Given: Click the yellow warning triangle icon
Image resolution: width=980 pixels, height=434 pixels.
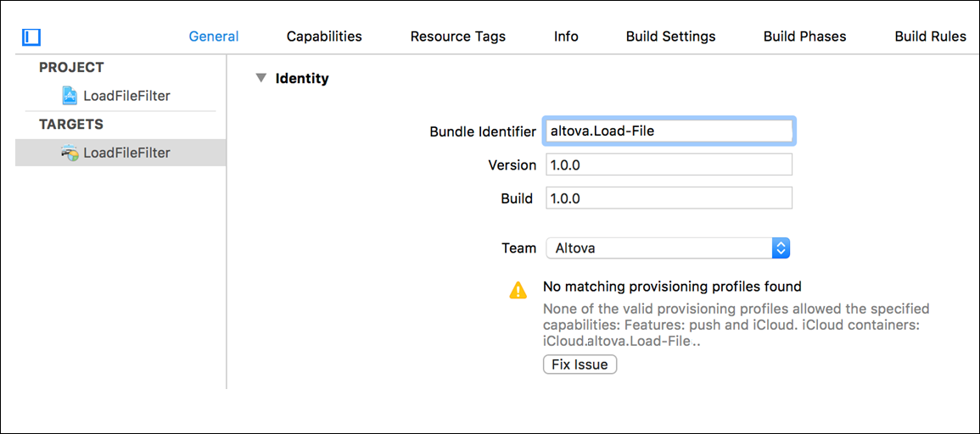Looking at the screenshot, I should click(x=518, y=290).
